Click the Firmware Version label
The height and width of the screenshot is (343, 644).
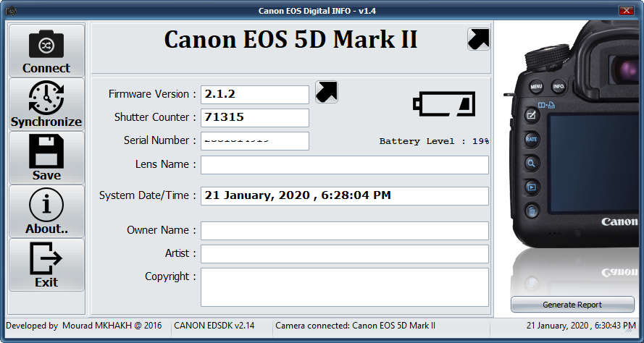coord(152,94)
